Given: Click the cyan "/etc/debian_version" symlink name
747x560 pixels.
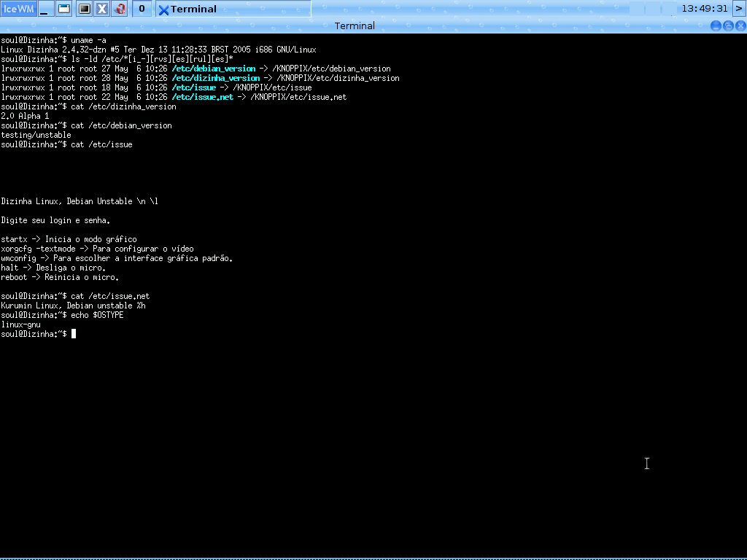Looking at the screenshot, I should (214, 69).
